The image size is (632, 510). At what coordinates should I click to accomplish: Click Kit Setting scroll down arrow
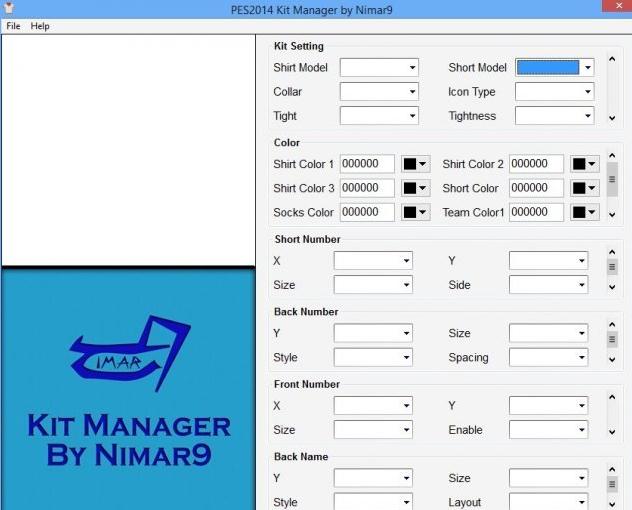(x=612, y=118)
